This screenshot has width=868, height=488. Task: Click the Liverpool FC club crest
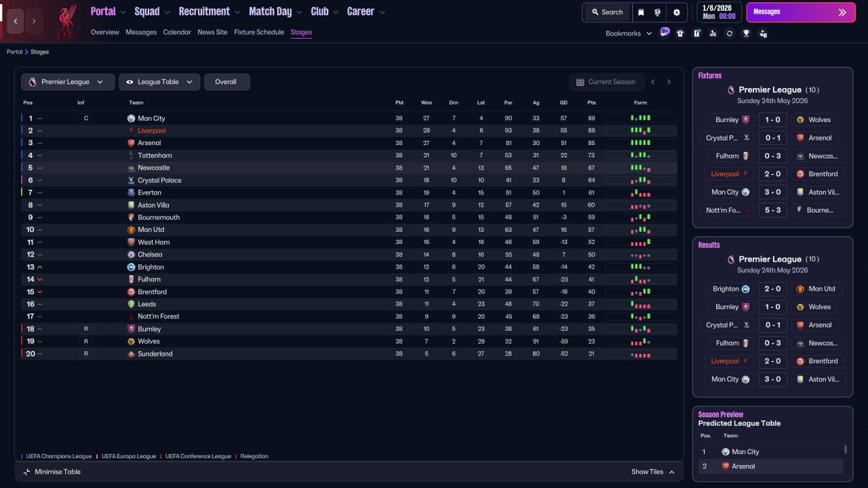click(x=66, y=21)
